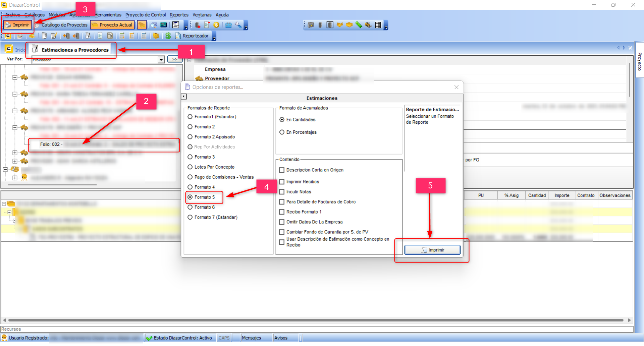Select the Formato 3 radio option
The width and height of the screenshot is (644, 346).
190,157
